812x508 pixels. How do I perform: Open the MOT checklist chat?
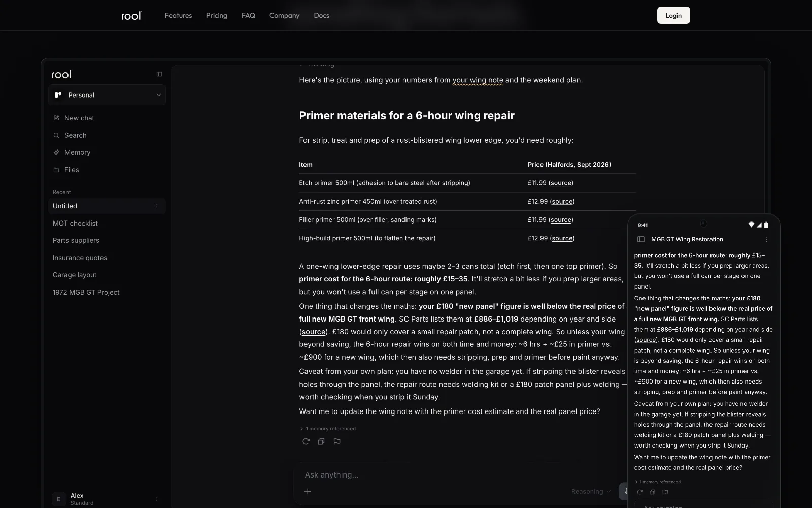point(107,224)
